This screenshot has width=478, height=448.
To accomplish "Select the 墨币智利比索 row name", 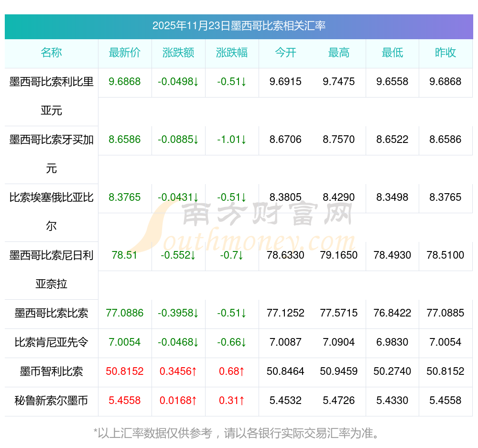I will (x=51, y=372).
